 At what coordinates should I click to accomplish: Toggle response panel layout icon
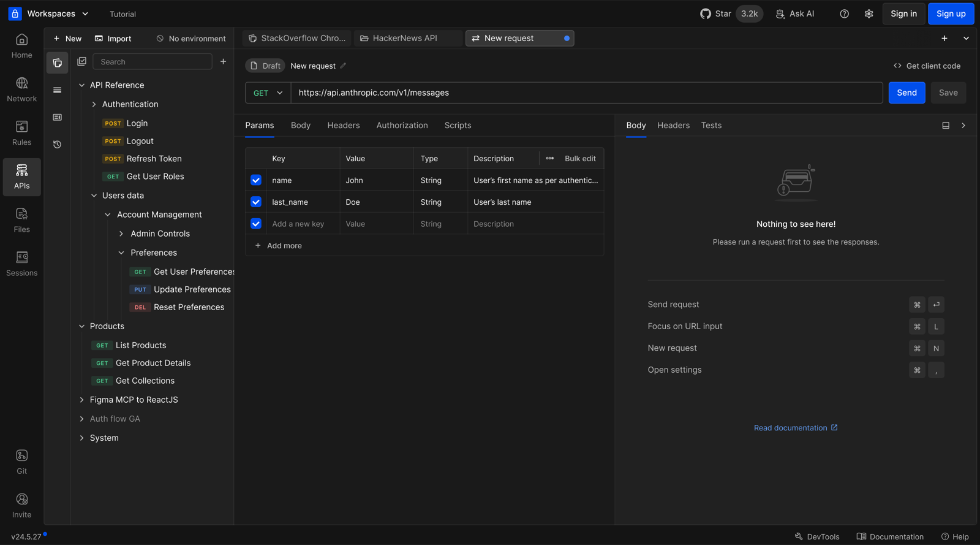pyautogui.click(x=946, y=125)
